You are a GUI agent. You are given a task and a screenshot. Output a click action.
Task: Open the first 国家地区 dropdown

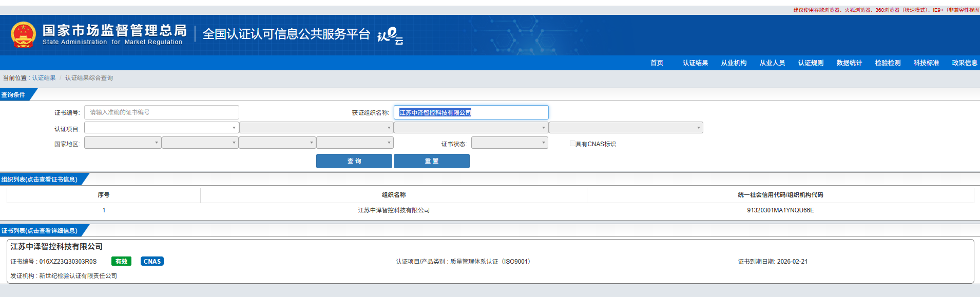point(123,143)
